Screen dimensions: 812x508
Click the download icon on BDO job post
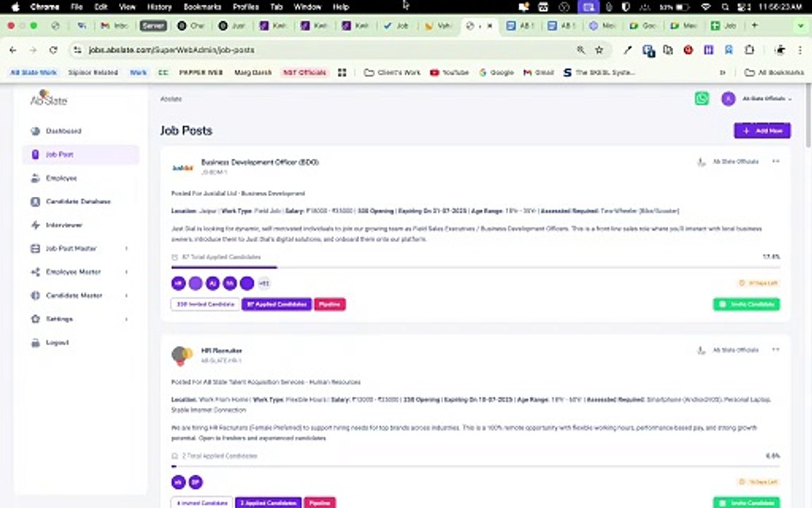coord(701,162)
